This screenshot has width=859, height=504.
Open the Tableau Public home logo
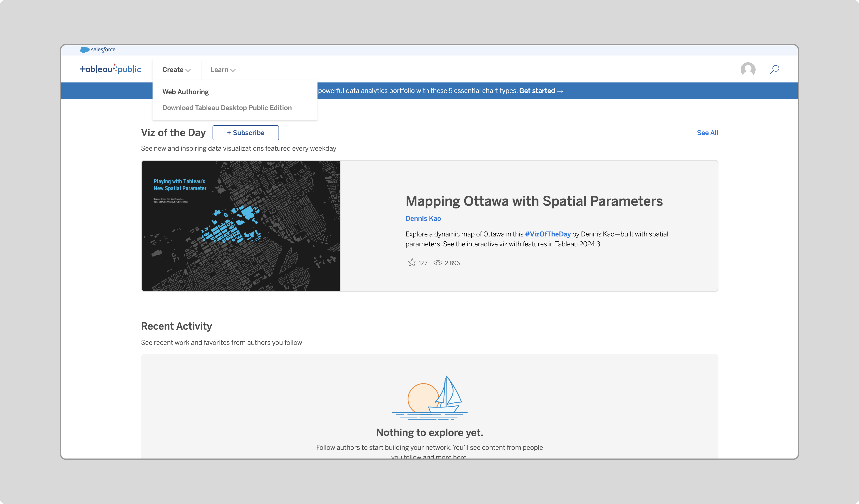click(110, 69)
